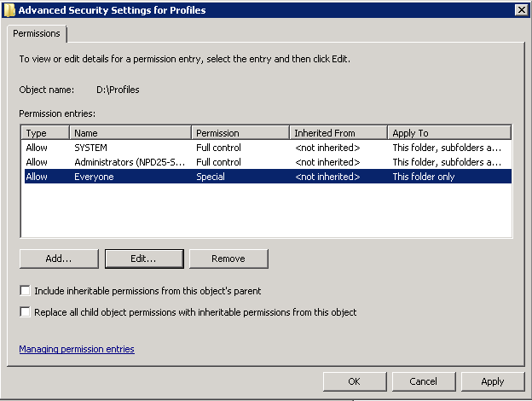Click the Apply button

point(493,381)
